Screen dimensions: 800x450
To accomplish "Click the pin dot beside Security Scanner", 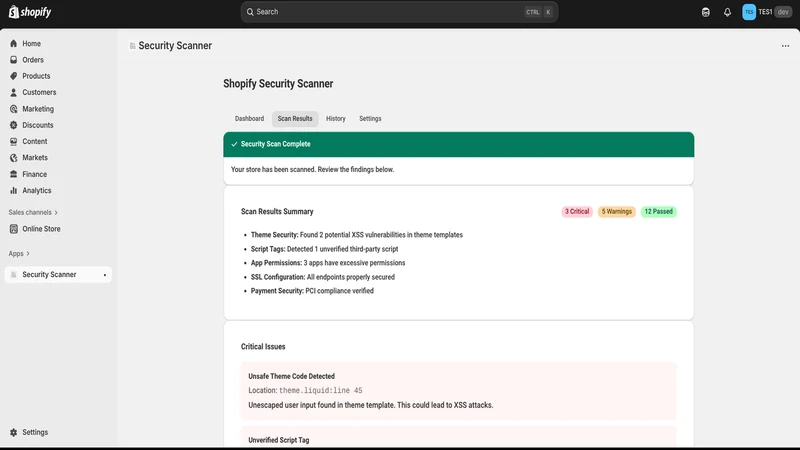I will (105, 275).
